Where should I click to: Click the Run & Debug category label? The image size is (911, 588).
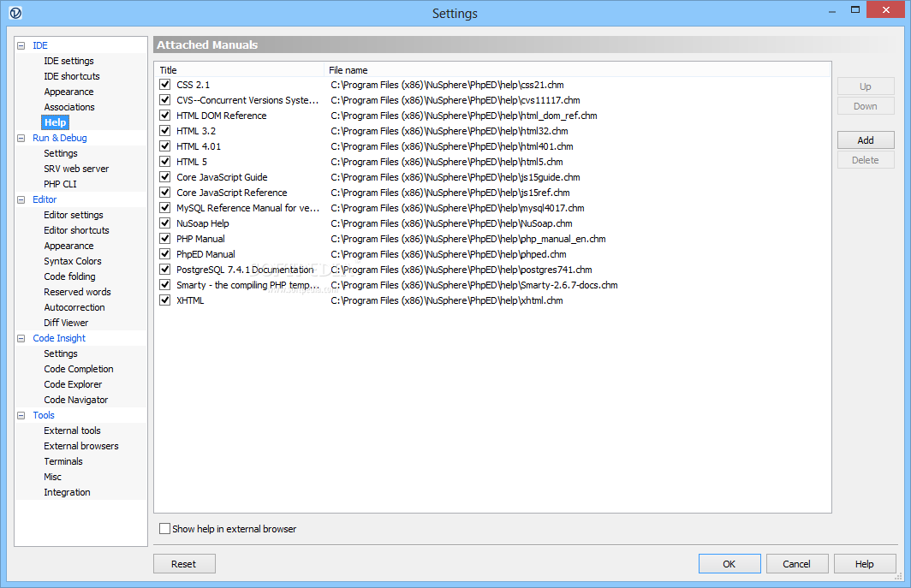coord(60,138)
